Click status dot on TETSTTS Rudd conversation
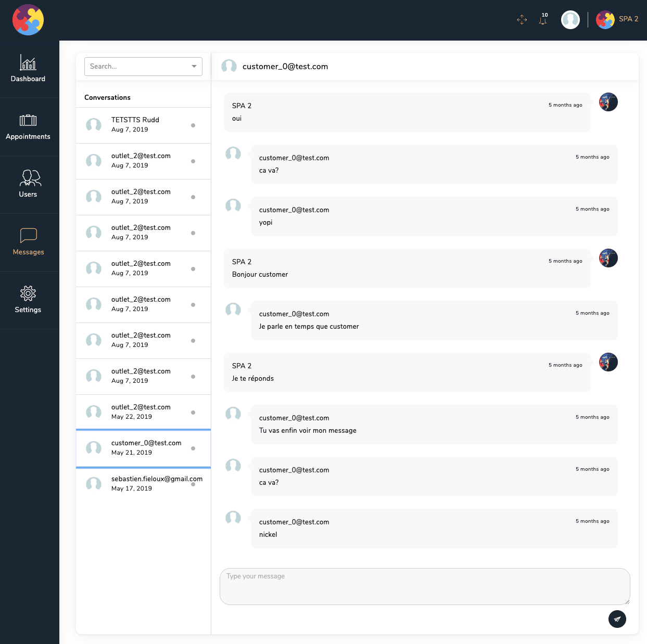This screenshot has width=647, height=644. click(193, 125)
